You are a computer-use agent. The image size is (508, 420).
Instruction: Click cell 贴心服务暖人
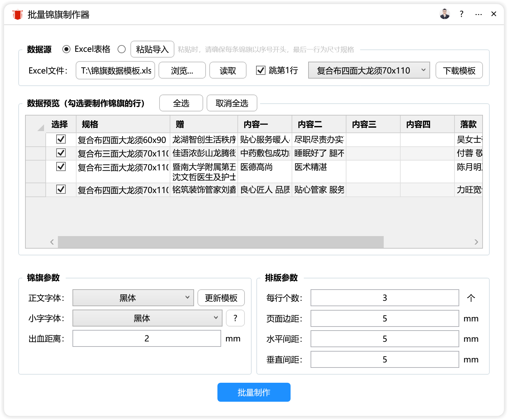click(265, 140)
